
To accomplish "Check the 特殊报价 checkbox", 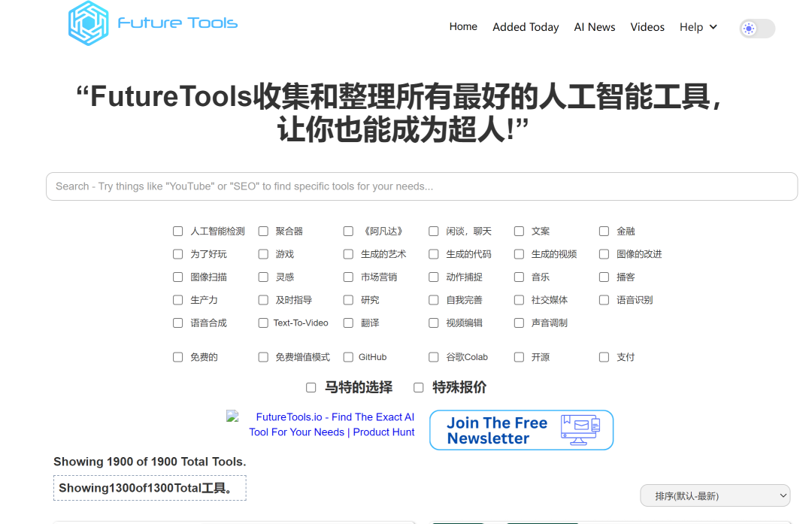I will 419,387.
